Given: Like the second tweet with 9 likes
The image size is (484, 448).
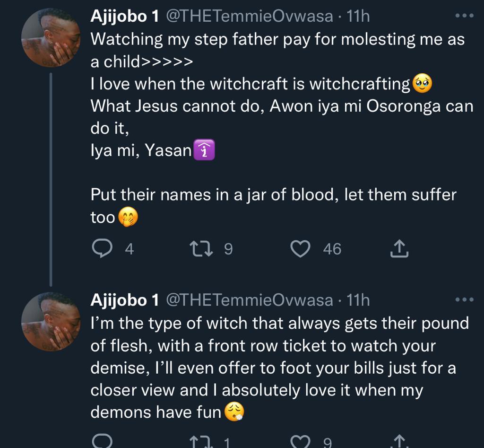Looking at the screenshot, I should coord(300,442).
